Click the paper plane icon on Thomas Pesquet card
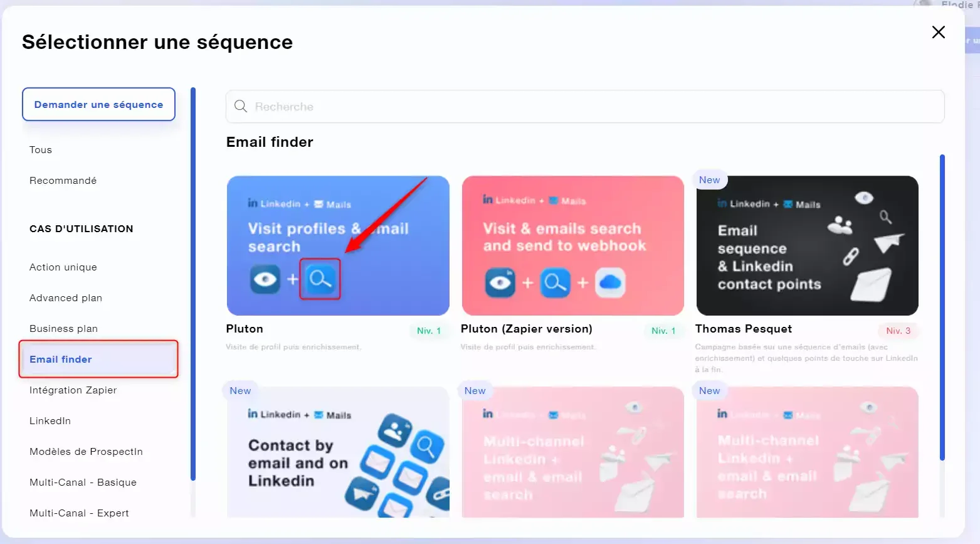 click(x=889, y=242)
